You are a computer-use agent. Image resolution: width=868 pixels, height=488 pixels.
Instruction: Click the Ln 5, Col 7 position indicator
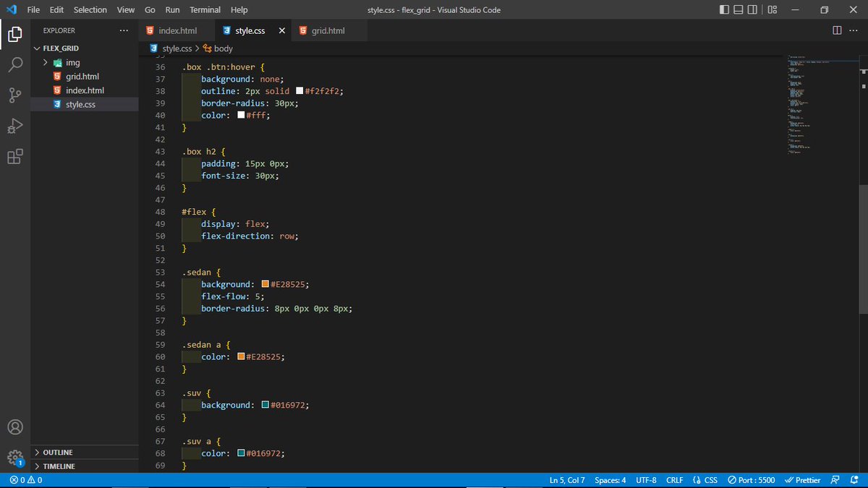click(567, 480)
